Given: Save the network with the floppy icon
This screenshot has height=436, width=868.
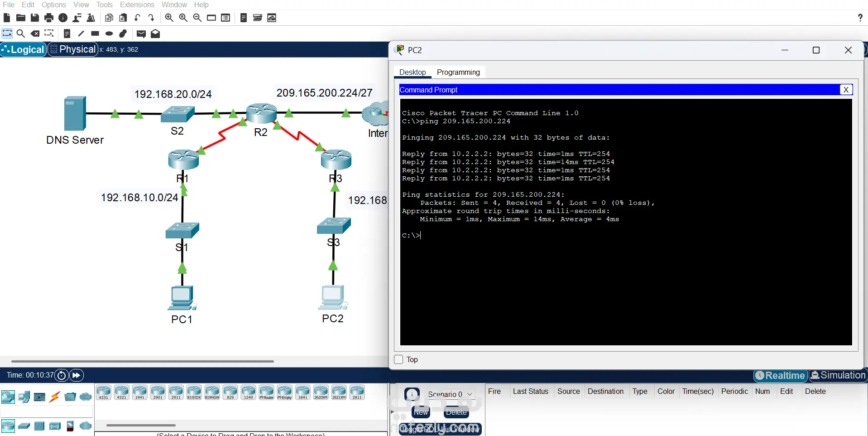Looking at the screenshot, I should [x=35, y=18].
